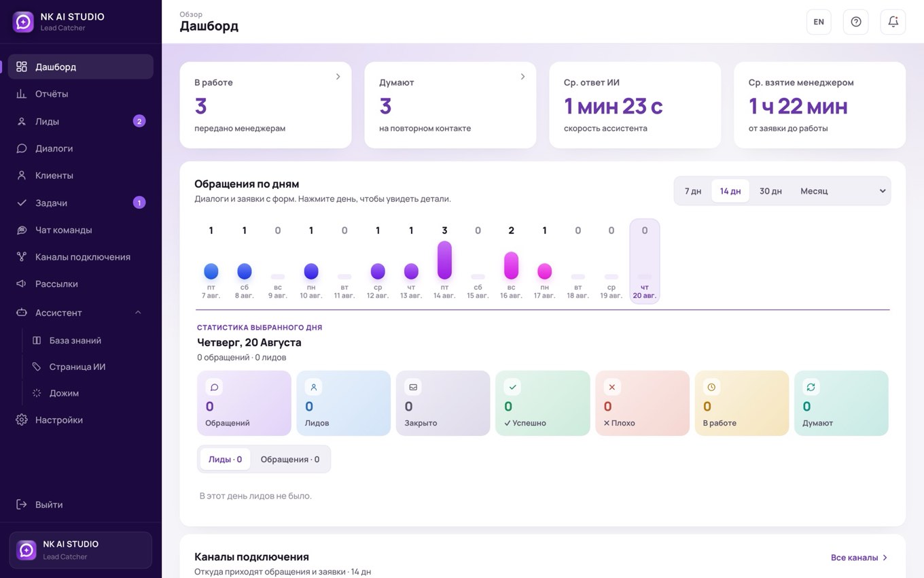Click the Ассистент robot icon
Screen dimensions: 924x578
point(22,313)
